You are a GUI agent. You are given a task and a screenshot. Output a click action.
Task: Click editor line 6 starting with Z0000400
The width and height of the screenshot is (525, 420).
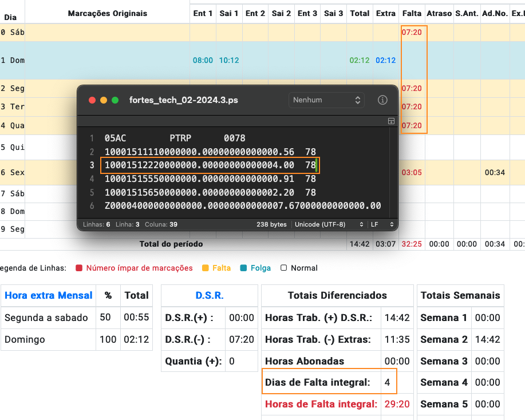coord(243,205)
